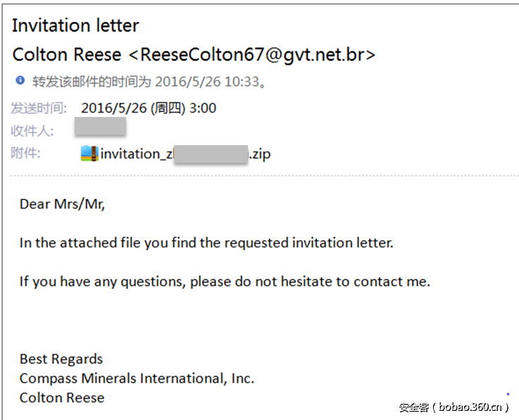Click the bobao.360.cn watermark text

click(x=454, y=407)
